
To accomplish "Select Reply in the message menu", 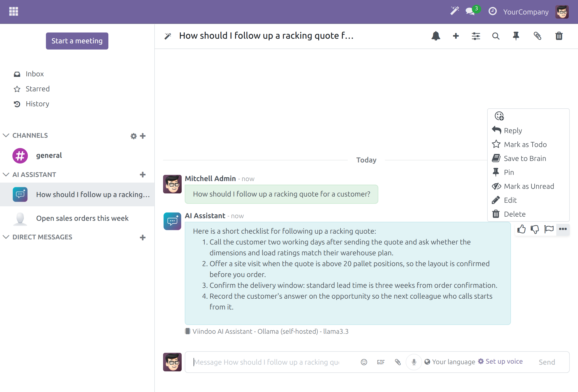I will tap(528, 130).
